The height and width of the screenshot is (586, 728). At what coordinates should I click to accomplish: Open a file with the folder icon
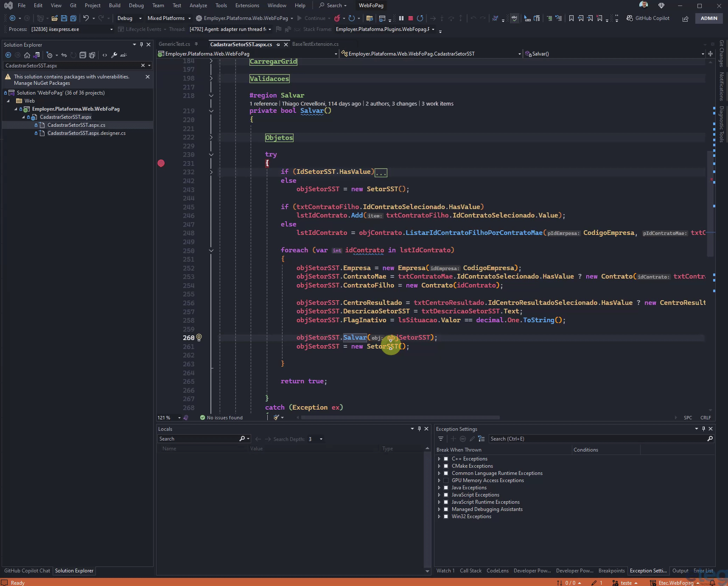[54, 18]
